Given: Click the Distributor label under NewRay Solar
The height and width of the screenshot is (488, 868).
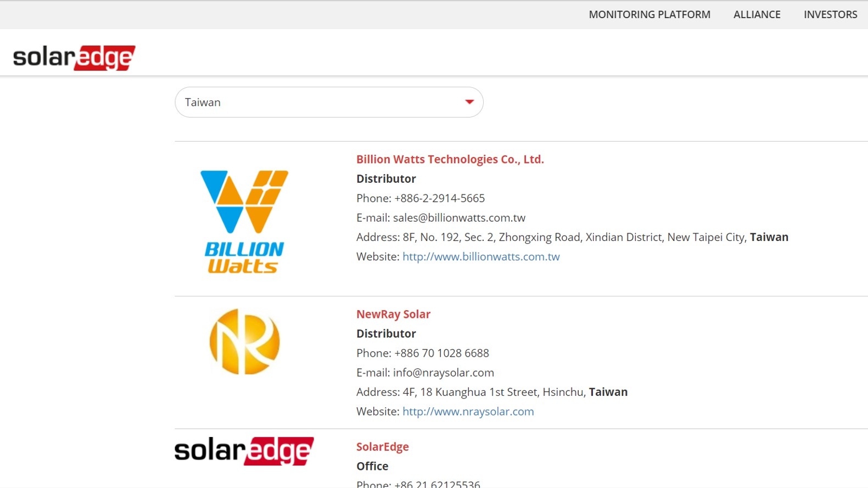Looking at the screenshot, I should tap(386, 334).
